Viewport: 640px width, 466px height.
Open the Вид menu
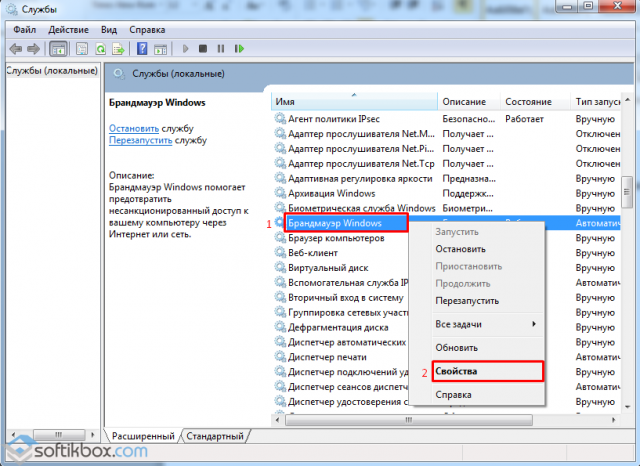pyautogui.click(x=109, y=30)
